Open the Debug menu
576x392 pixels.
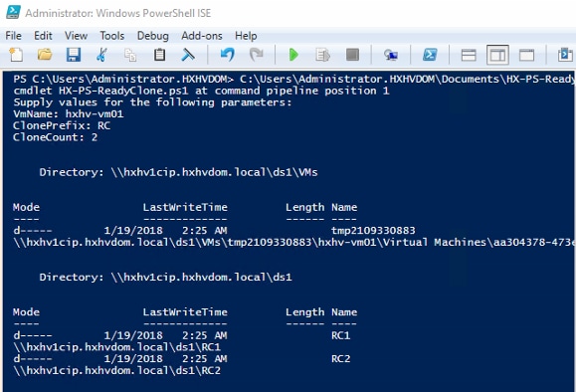click(x=153, y=36)
